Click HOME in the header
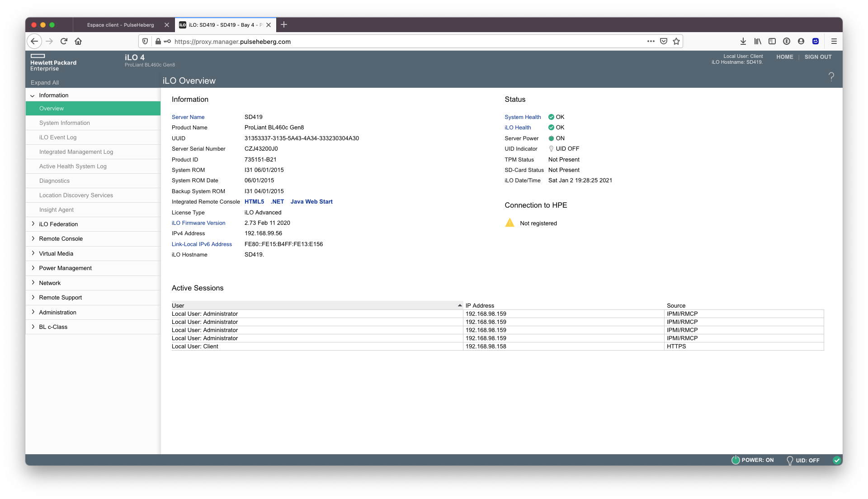Screen dimensions: 868x499 [785, 57]
